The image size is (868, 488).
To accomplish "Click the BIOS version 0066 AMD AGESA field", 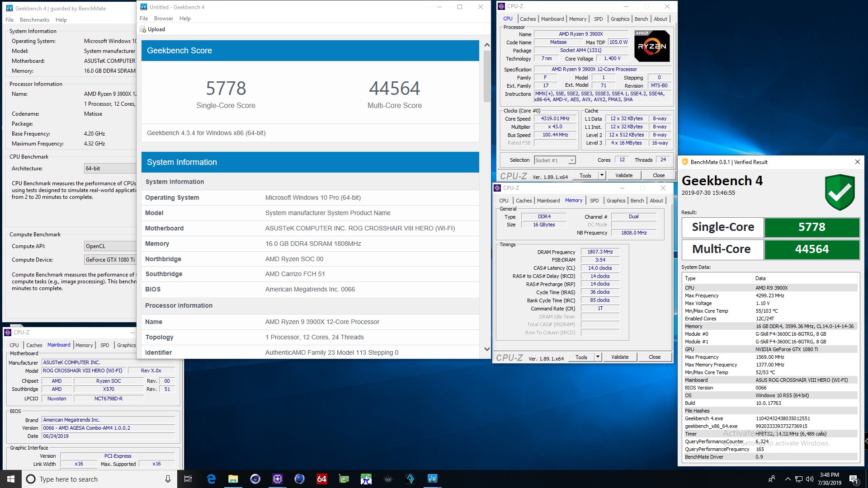I will tap(108, 428).
